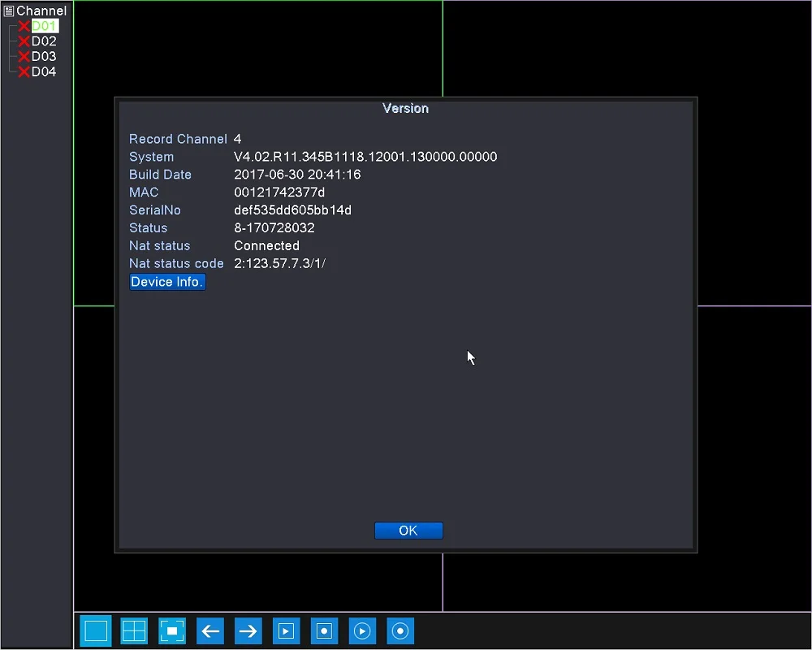The width and height of the screenshot is (812, 650).
Task: Click red X status icon beside D02
Action: point(24,41)
